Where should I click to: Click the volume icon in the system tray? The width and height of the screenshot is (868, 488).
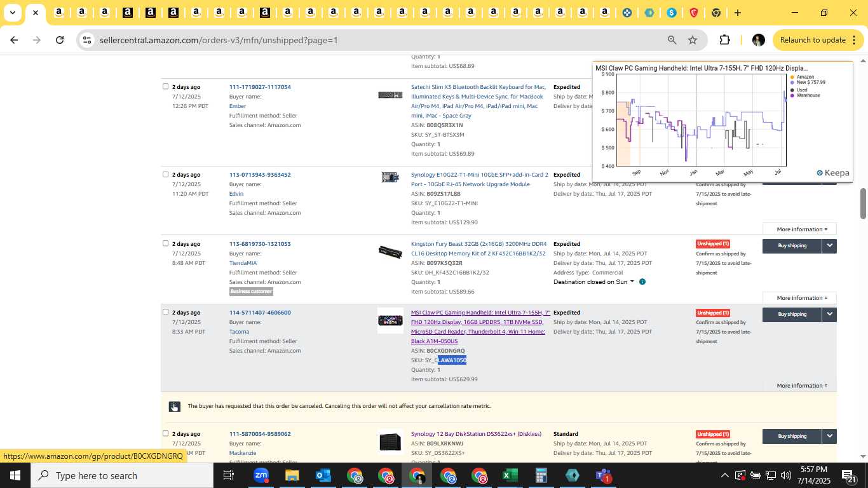point(785,475)
